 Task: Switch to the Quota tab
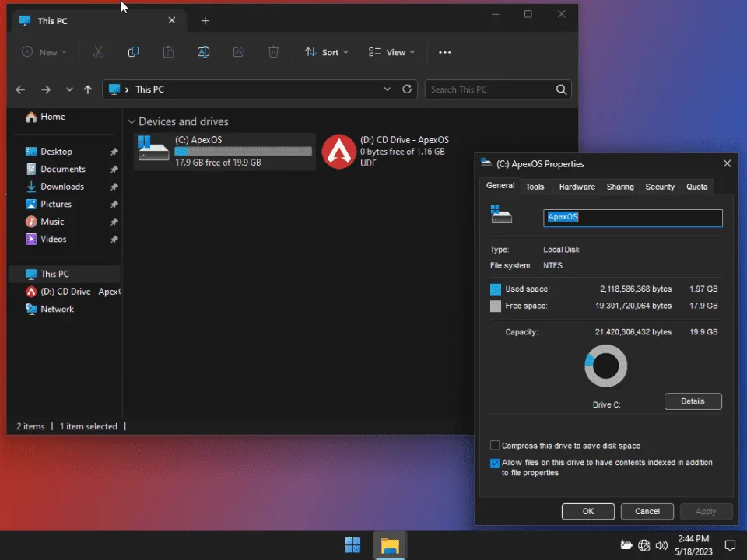pos(696,187)
